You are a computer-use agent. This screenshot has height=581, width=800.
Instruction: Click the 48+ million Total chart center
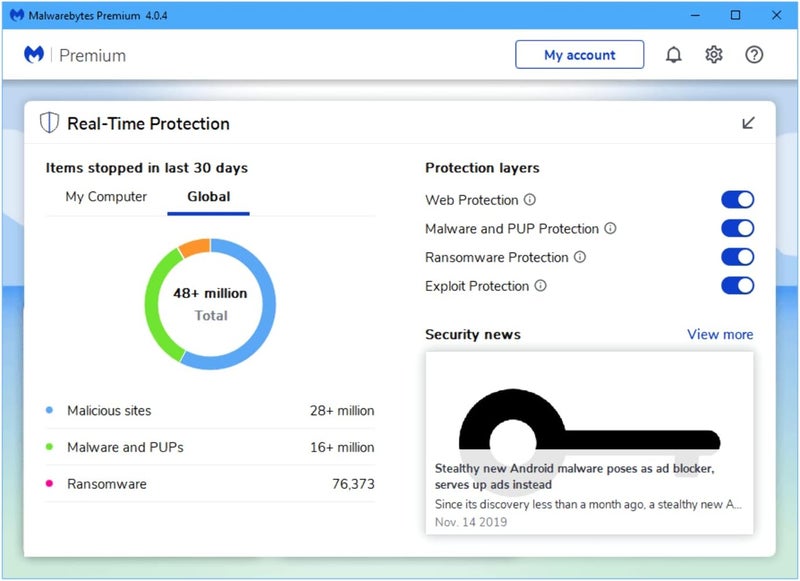click(210, 304)
